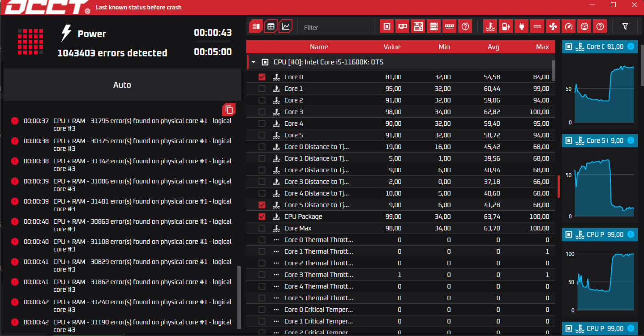The height and width of the screenshot is (336, 644).
Task: Switch to combined table and graph view
Action: [256, 26]
